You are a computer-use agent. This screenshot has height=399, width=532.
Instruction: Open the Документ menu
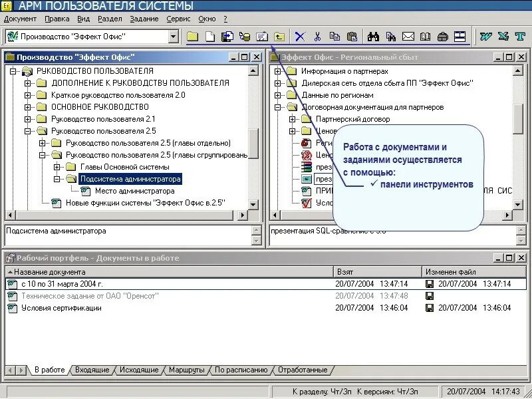21,19
